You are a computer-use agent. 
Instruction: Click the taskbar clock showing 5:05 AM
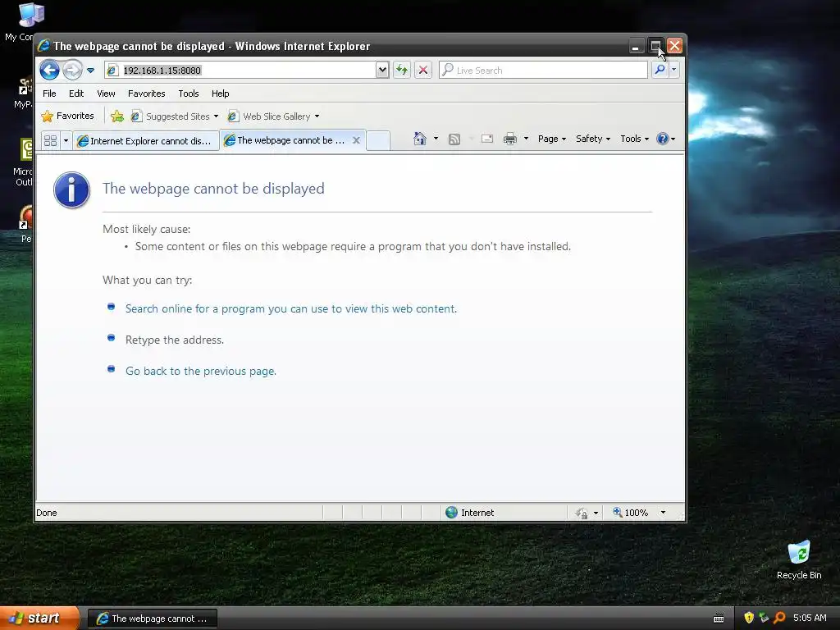point(810,618)
